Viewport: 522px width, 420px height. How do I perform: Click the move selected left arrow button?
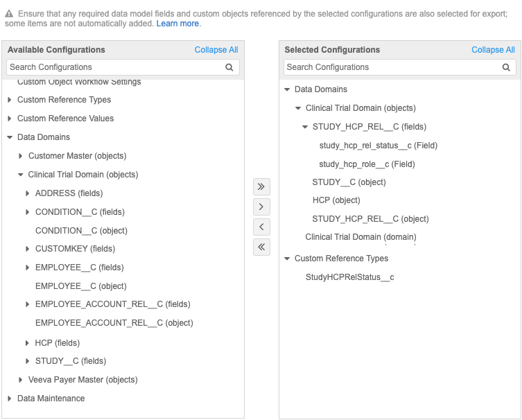tap(261, 227)
